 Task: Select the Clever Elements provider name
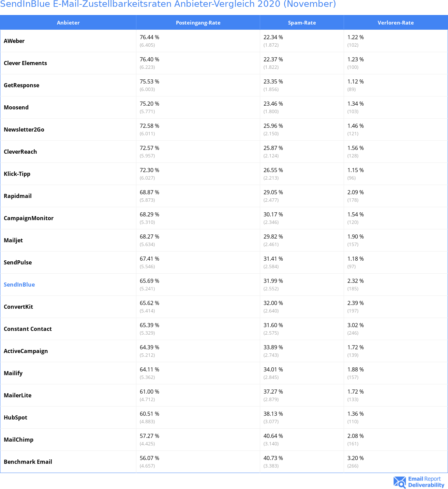pos(25,63)
